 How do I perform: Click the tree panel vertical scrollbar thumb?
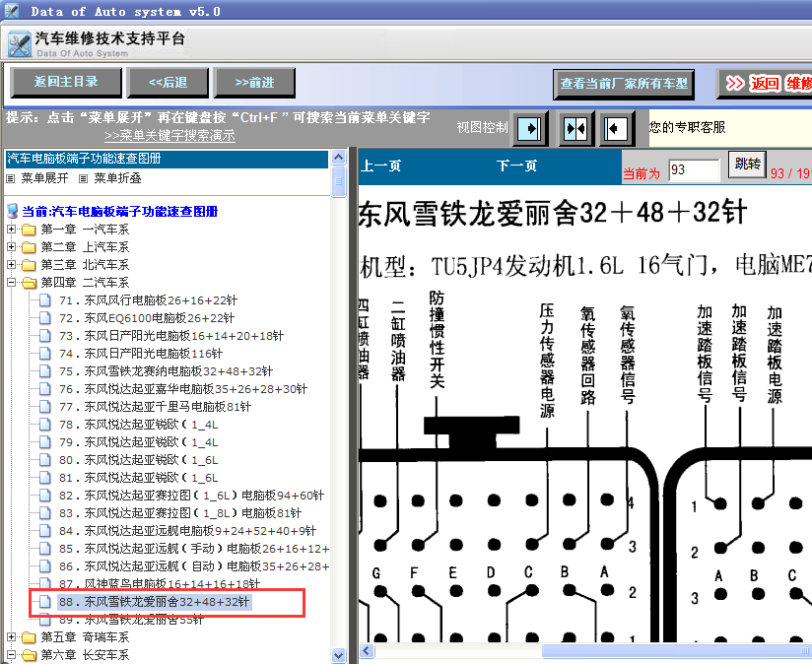(x=339, y=181)
